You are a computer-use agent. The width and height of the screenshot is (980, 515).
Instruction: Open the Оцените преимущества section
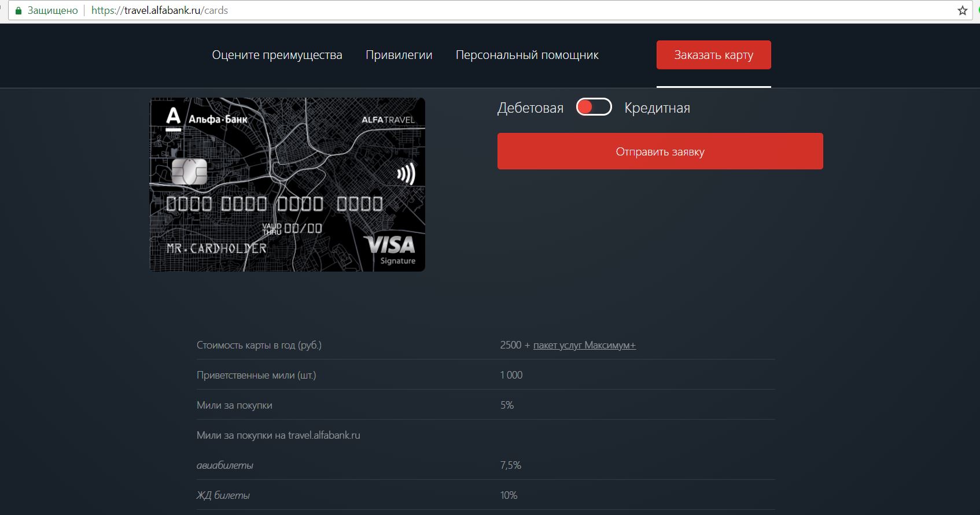point(277,55)
